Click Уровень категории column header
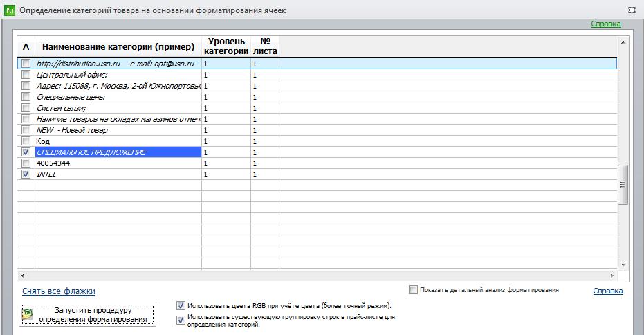 point(226,47)
